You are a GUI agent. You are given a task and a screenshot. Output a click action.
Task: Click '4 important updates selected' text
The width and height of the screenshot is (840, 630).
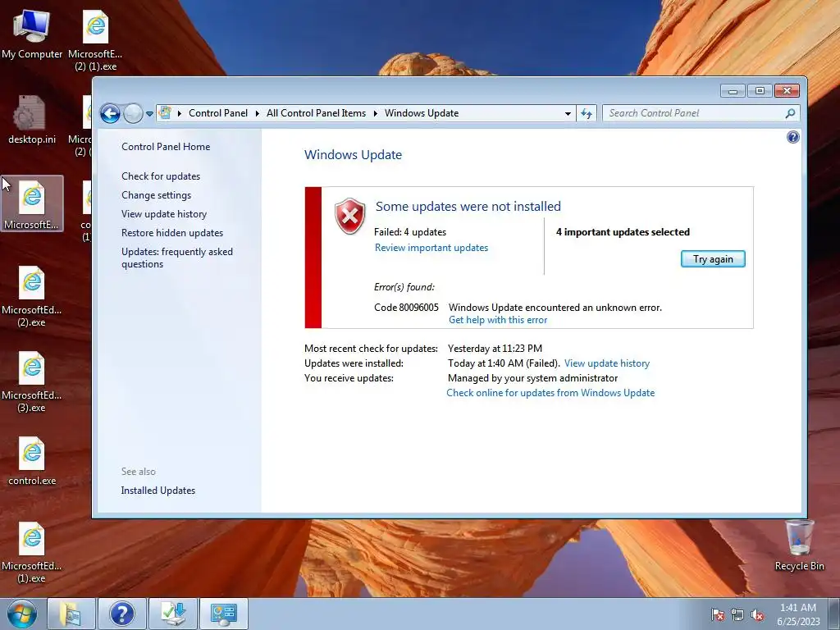tap(623, 232)
